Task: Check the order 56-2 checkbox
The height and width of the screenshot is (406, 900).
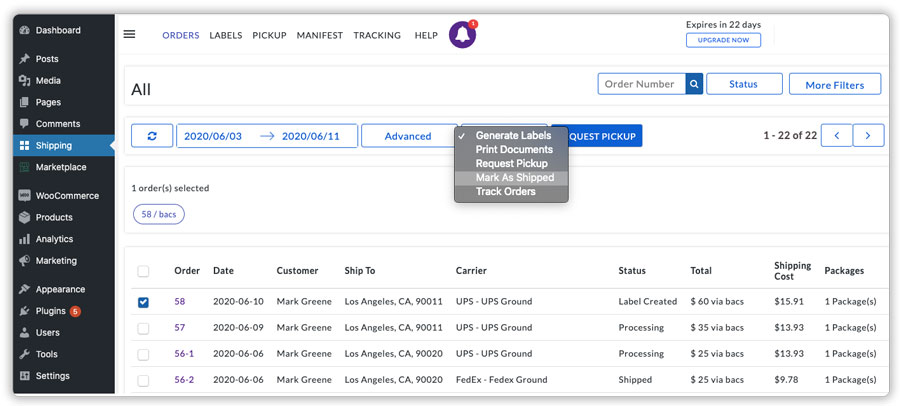Action: (x=143, y=380)
